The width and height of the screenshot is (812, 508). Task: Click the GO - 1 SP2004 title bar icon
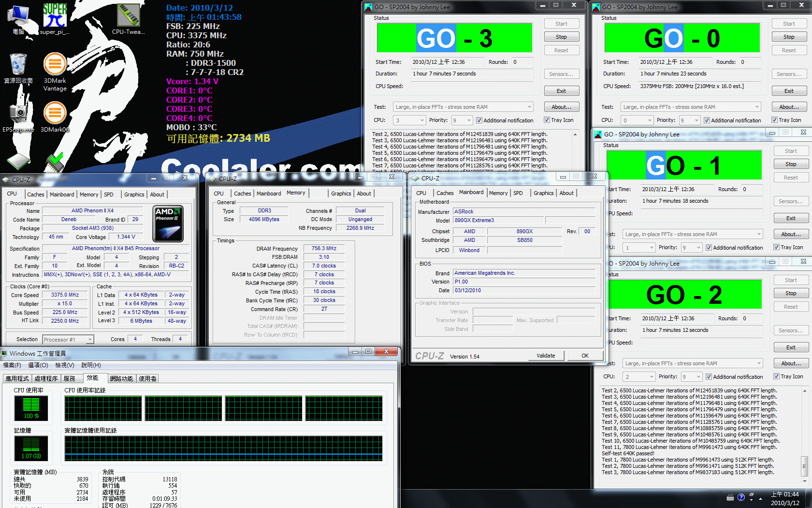598,134
